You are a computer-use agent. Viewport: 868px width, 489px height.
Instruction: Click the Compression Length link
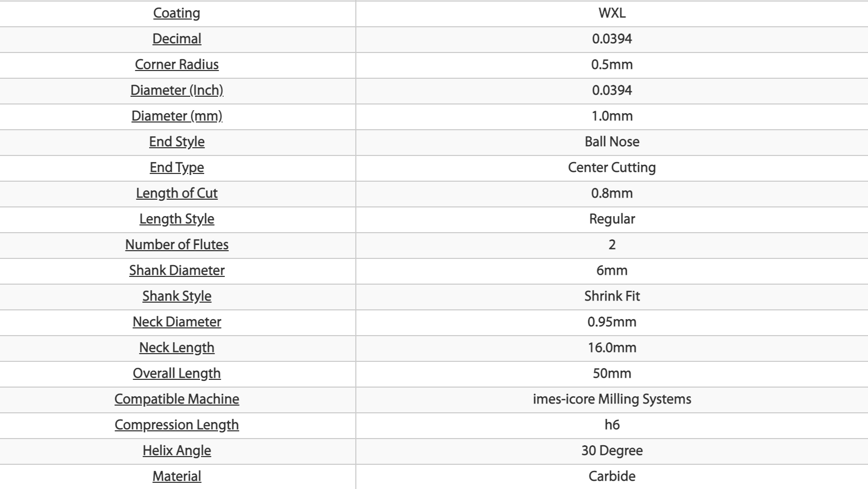click(176, 425)
